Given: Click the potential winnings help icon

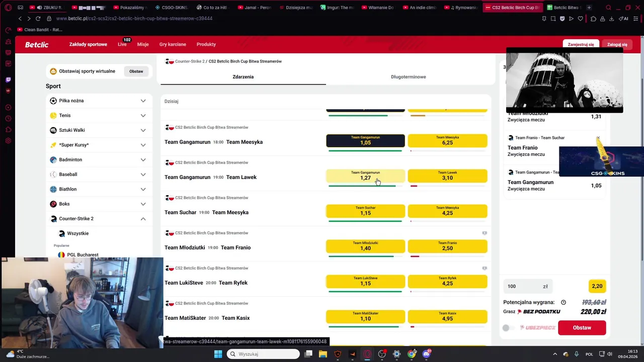Looking at the screenshot, I should tap(563, 302).
